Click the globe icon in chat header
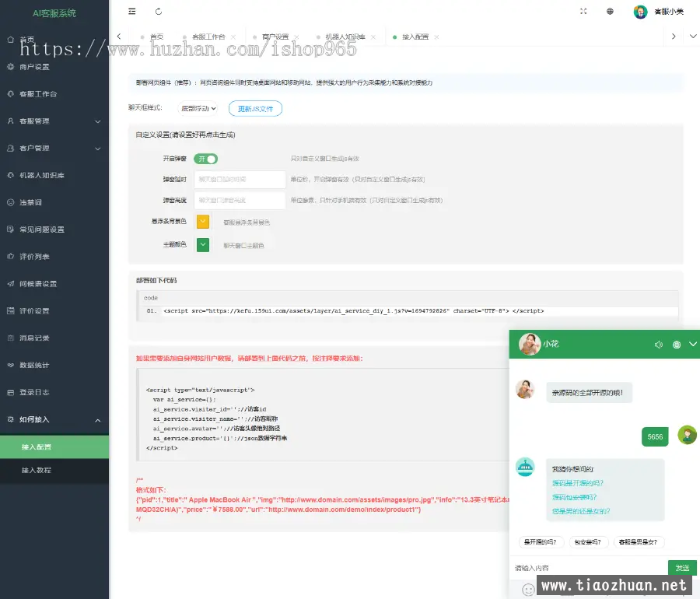 677,345
